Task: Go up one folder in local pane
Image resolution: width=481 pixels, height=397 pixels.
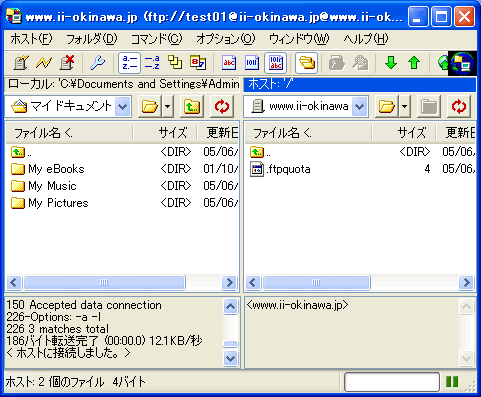Action: tap(192, 107)
